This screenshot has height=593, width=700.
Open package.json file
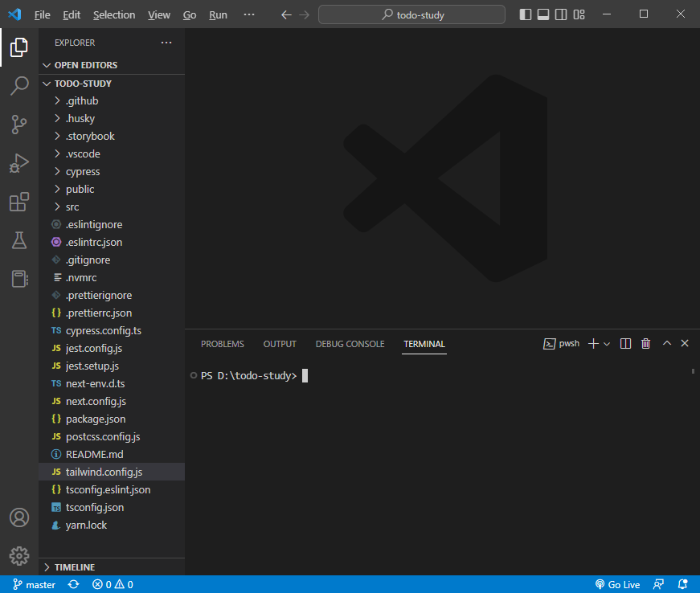pyautogui.click(x=112, y=419)
